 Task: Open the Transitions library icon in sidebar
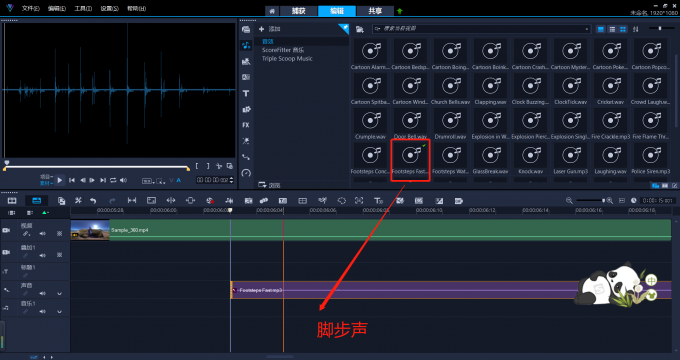click(x=246, y=77)
